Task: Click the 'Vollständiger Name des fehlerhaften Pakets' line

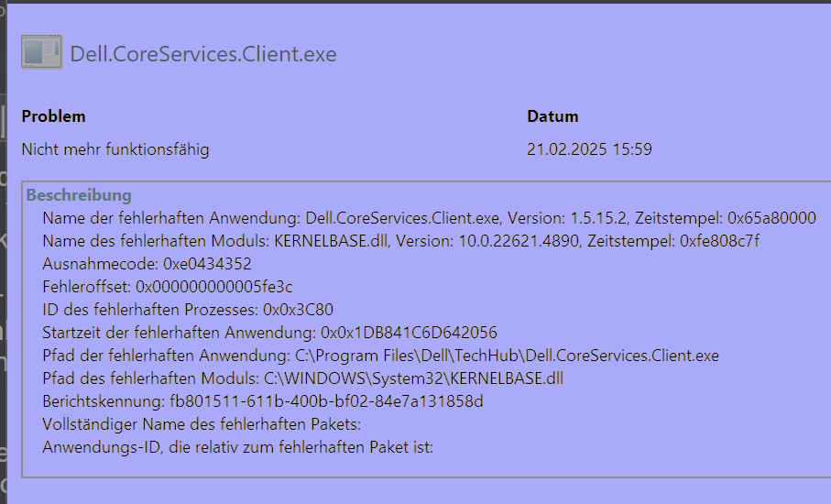Action: pyautogui.click(x=202, y=424)
